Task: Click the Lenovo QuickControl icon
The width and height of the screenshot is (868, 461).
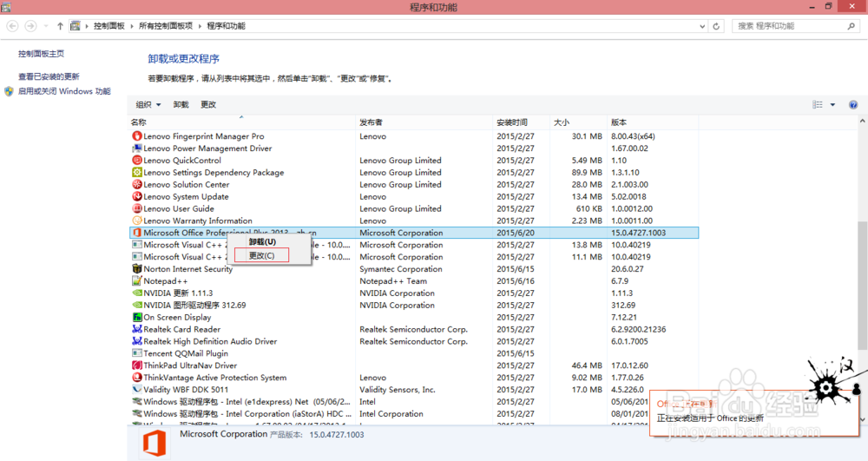Action: [x=137, y=161]
